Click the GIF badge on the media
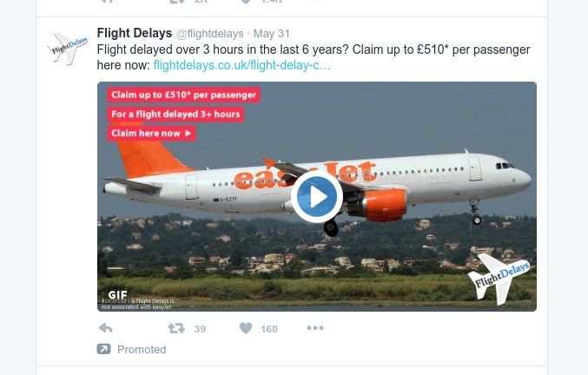 pyautogui.click(x=118, y=294)
